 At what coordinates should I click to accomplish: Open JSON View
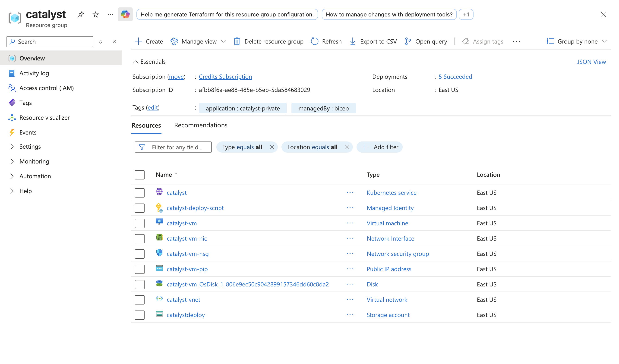tap(591, 62)
